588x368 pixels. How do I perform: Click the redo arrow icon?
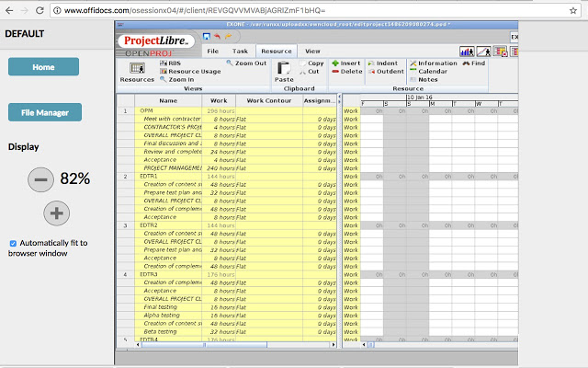(228, 36)
